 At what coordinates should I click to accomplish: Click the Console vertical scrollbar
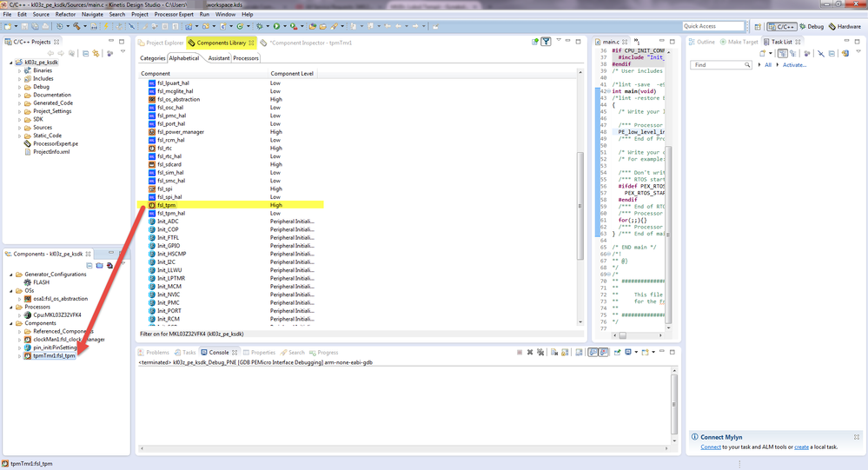(674, 404)
